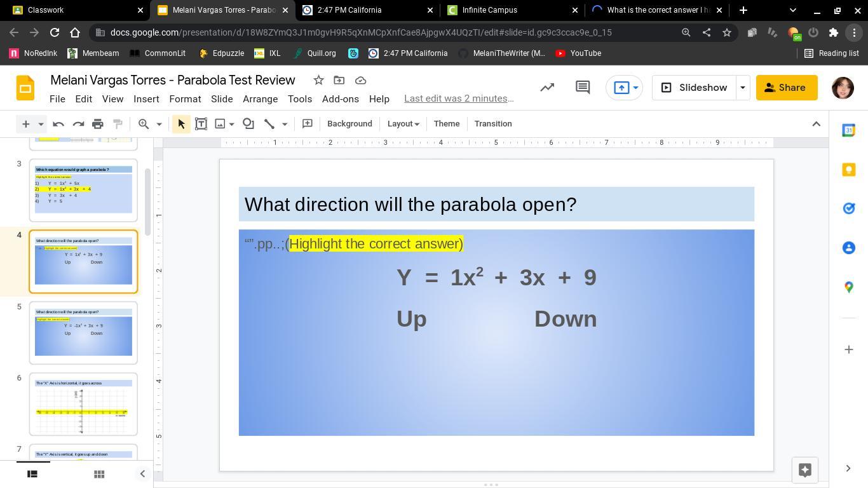Open the View menu

tap(112, 99)
